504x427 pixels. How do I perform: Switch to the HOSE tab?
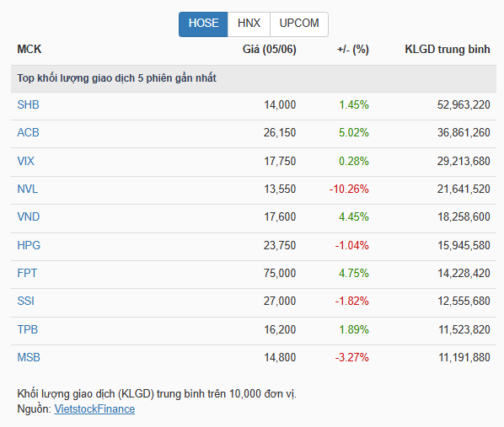[x=203, y=24]
